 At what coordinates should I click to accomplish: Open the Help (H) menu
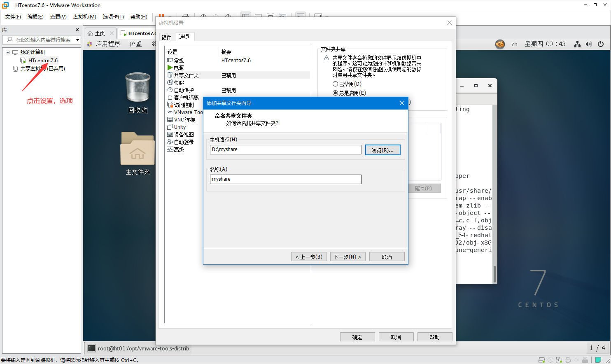click(139, 16)
